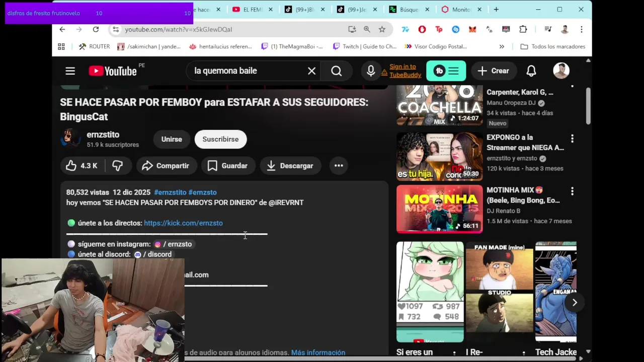Show more options for EXPONGO a la Streamer video
Viewport: 644px width, 362px height.
(572, 138)
